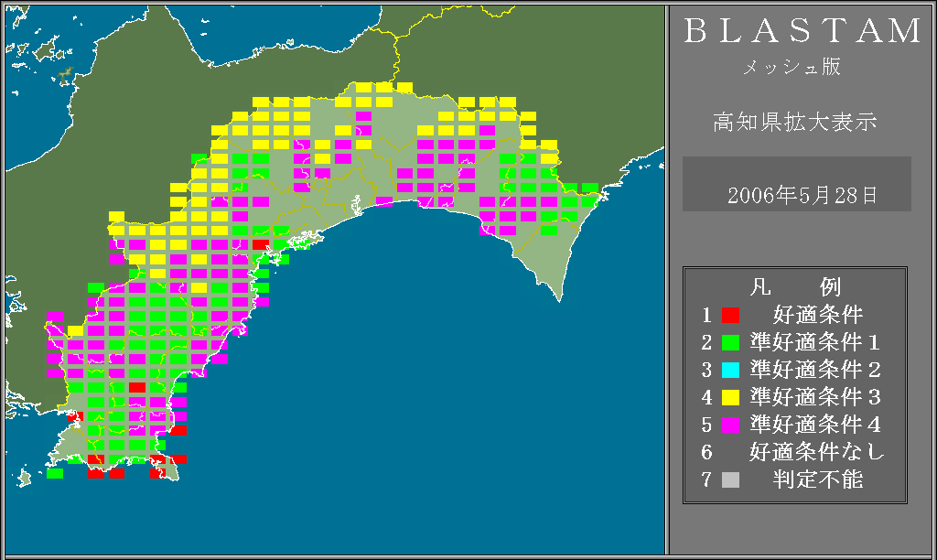Click the legend label 準好適条件4
This screenshot has height=560, width=937.
pos(815,425)
